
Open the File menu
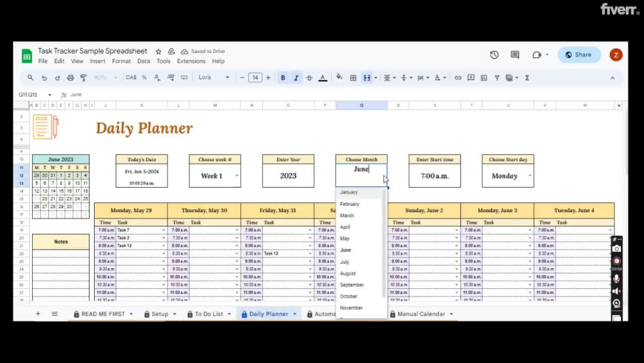(43, 61)
